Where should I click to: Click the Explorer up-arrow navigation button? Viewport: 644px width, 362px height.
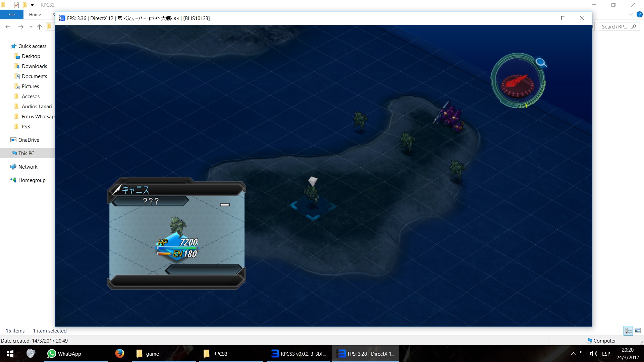click(x=40, y=27)
